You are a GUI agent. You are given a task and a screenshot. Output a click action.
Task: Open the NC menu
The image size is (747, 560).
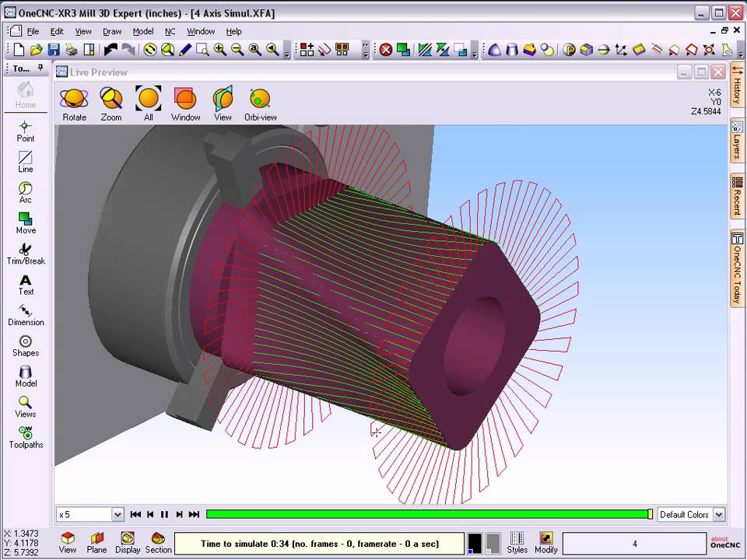(x=170, y=31)
